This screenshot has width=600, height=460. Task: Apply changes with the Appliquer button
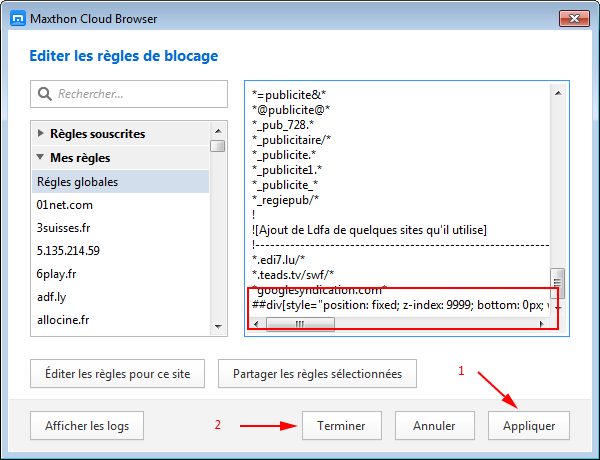point(529,426)
